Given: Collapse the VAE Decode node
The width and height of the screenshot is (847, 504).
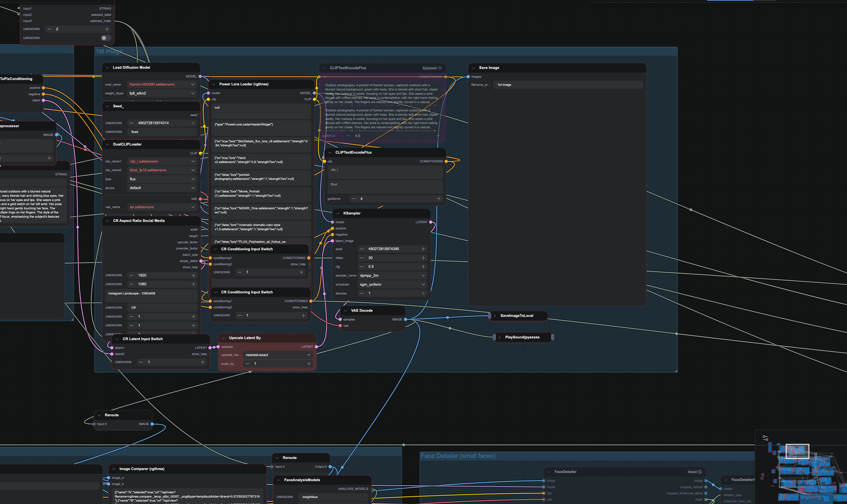Looking at the screenshot, I should click(345, 310).
